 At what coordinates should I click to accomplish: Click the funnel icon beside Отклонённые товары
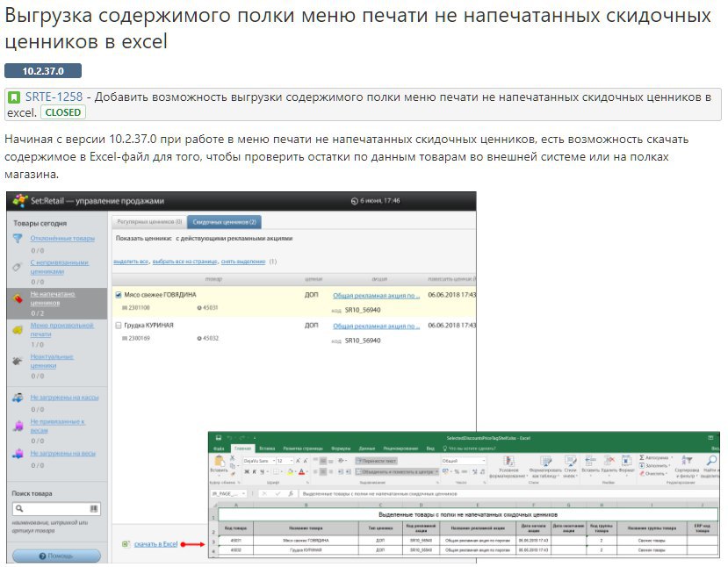18,239
